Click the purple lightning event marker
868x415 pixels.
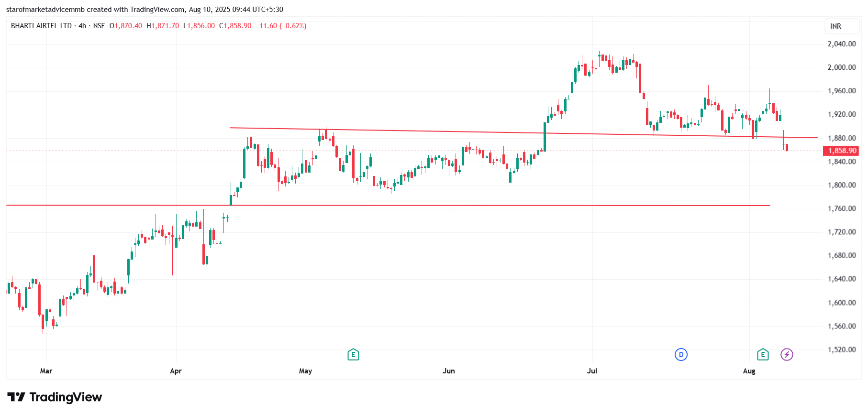click(x=787, y=354)
